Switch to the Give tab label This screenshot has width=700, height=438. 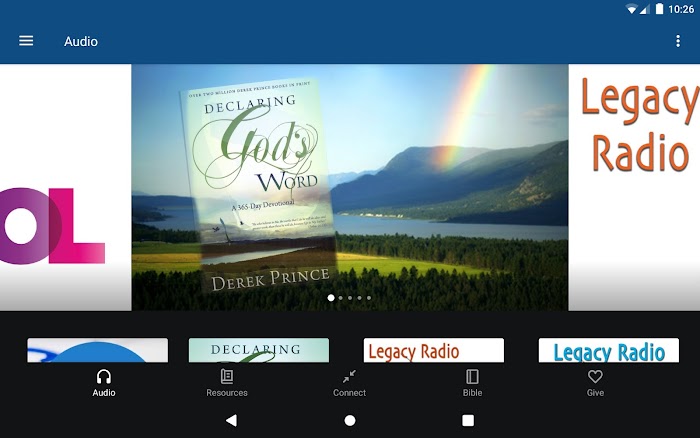click(595, 393)
